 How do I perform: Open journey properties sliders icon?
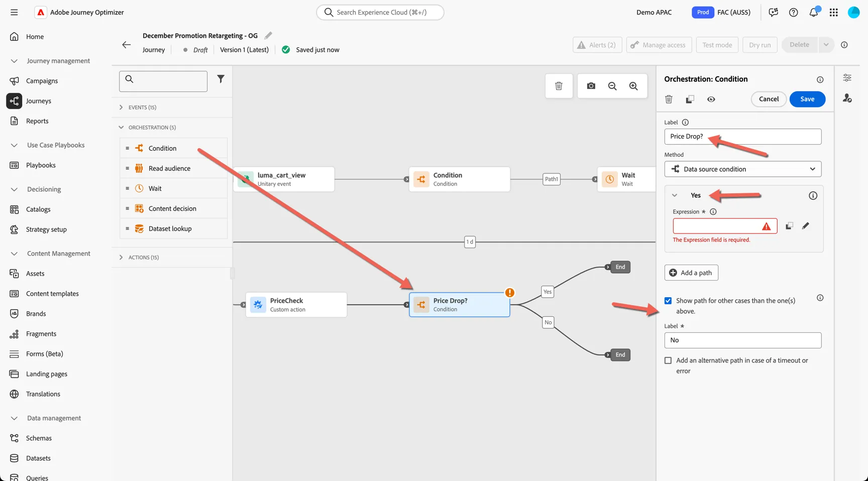coord(847,78)
